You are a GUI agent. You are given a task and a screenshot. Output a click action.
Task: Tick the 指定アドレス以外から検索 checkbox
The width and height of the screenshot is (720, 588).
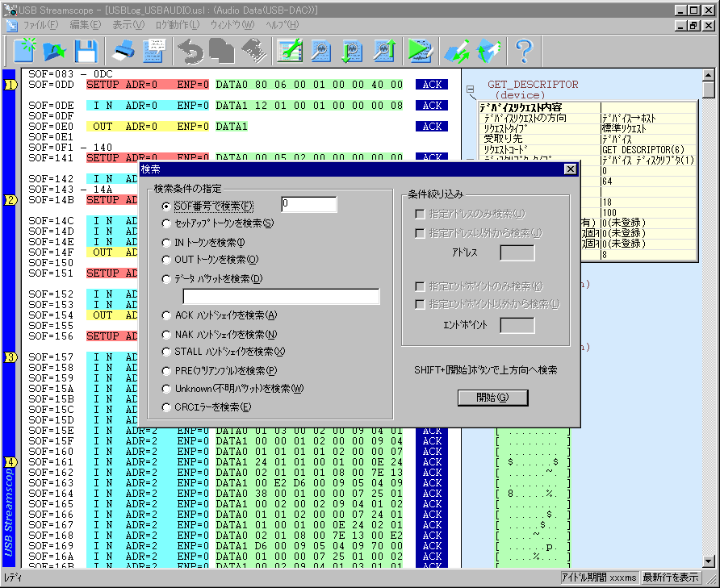tap(419, 234)
